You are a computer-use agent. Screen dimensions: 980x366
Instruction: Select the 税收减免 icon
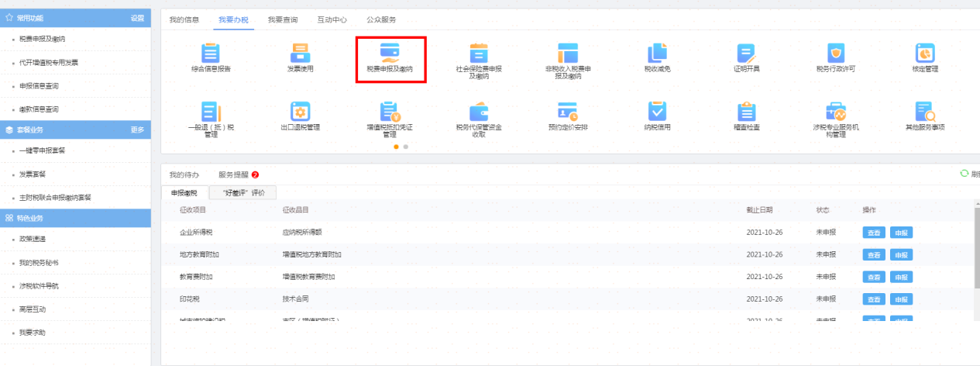click(x=657, y=53)
